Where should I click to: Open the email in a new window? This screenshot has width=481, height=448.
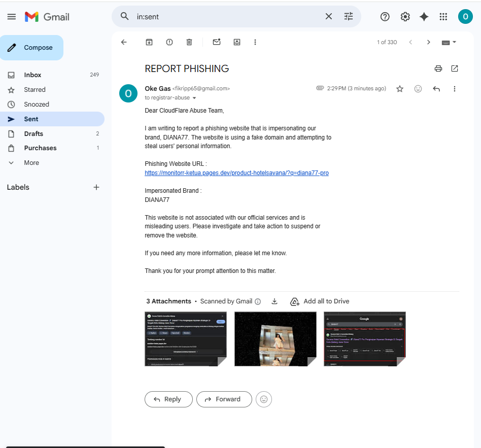pyautogui.click(x=455, y=68)
